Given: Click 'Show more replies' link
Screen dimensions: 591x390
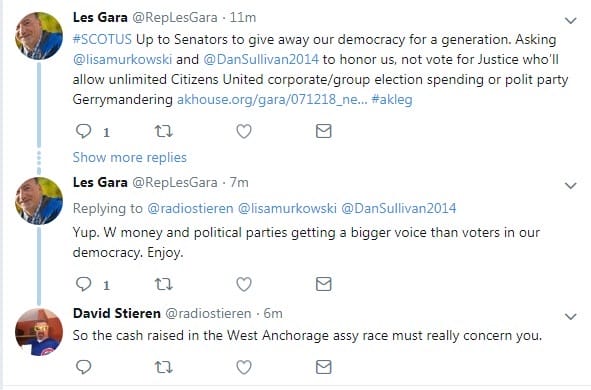Looking at the screenshot, I should pyautogui.click(x=130, y=157).
